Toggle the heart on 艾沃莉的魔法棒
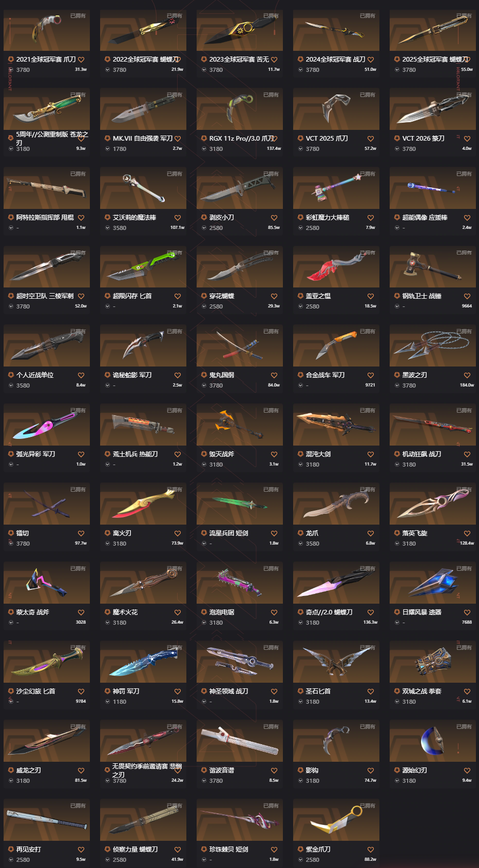 click(x=178, y=218)
